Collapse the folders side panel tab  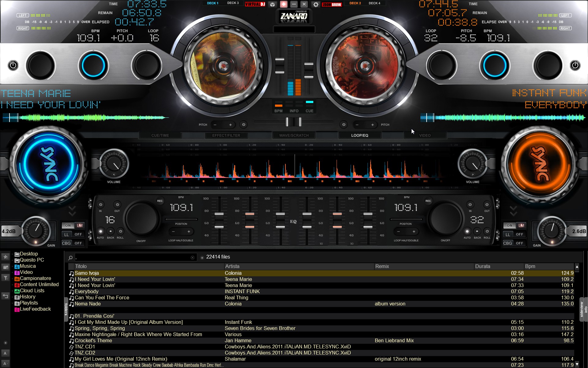coord(66,309)
